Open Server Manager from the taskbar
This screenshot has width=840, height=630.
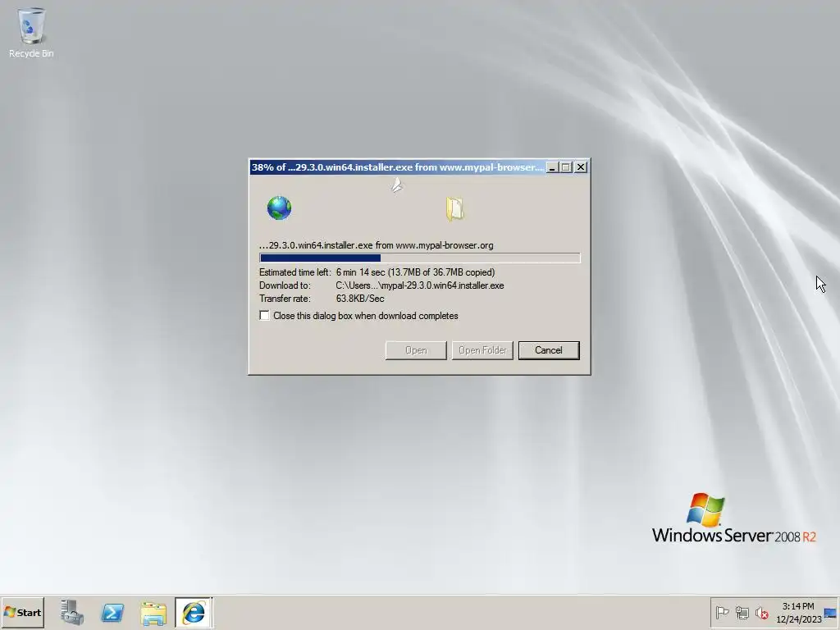click(x=72, y=612)
